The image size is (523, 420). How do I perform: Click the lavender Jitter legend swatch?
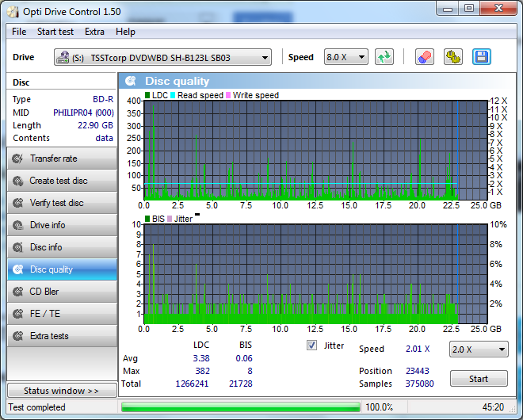(x=170, y=219)
